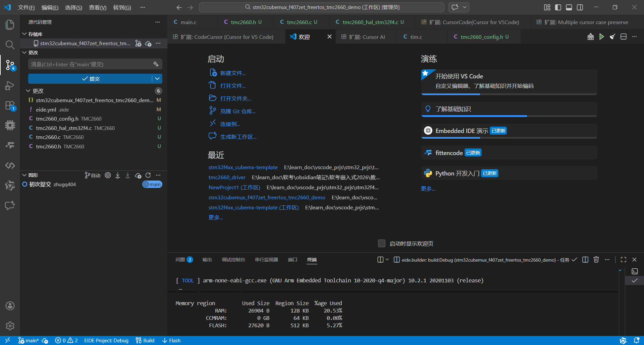Click the clean brush icon in editor toolbar
The height and width of the screenshot is (345, 644).
click(612, 37)
